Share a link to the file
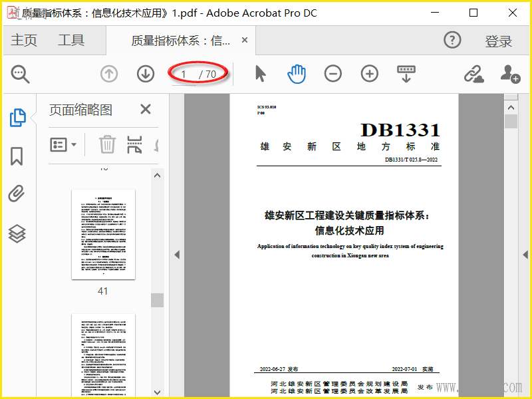Screen dimensions: 532x399 click(x=474, y=74)
